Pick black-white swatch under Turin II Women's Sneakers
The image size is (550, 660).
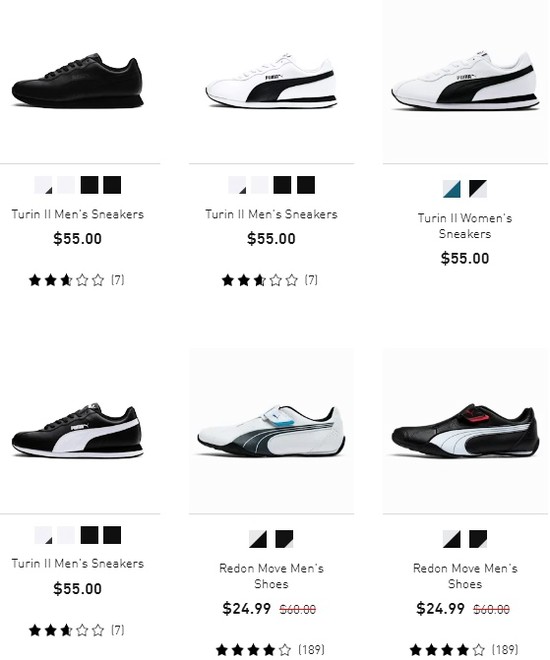click(478, 189)
